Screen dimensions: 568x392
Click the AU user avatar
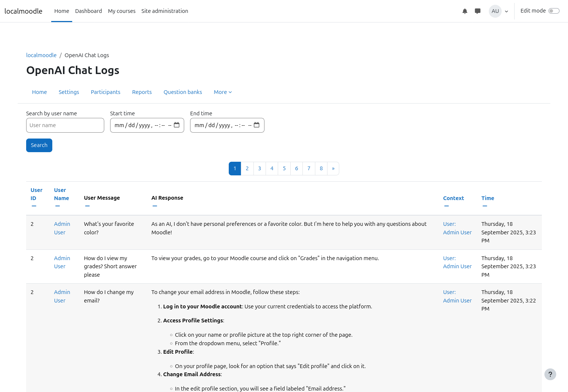[495, 11]
